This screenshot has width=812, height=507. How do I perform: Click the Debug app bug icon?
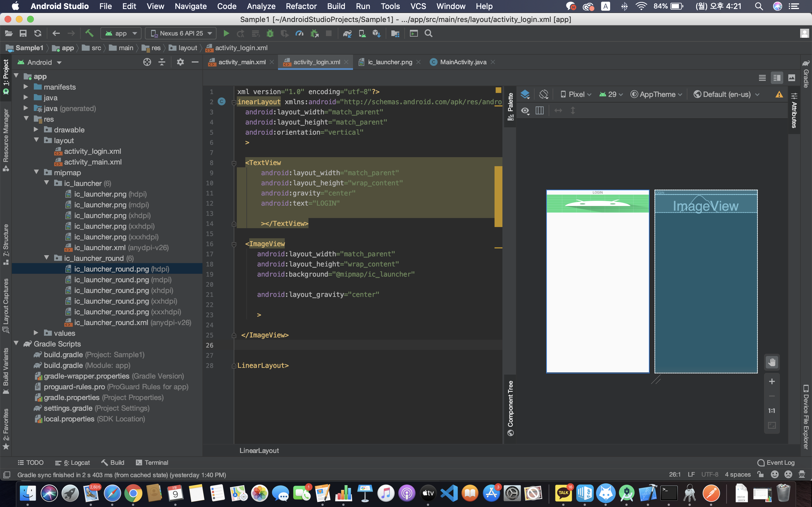point(270,33)
